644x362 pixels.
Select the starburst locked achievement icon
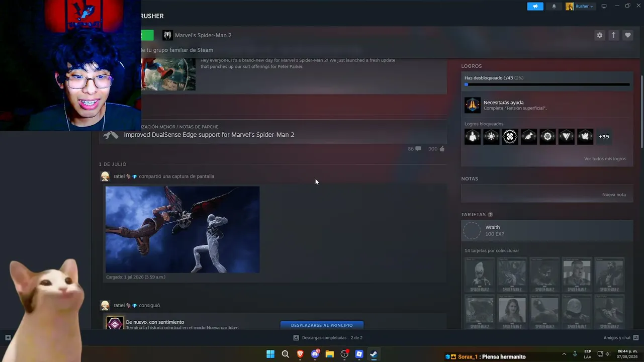coord(491,136)
